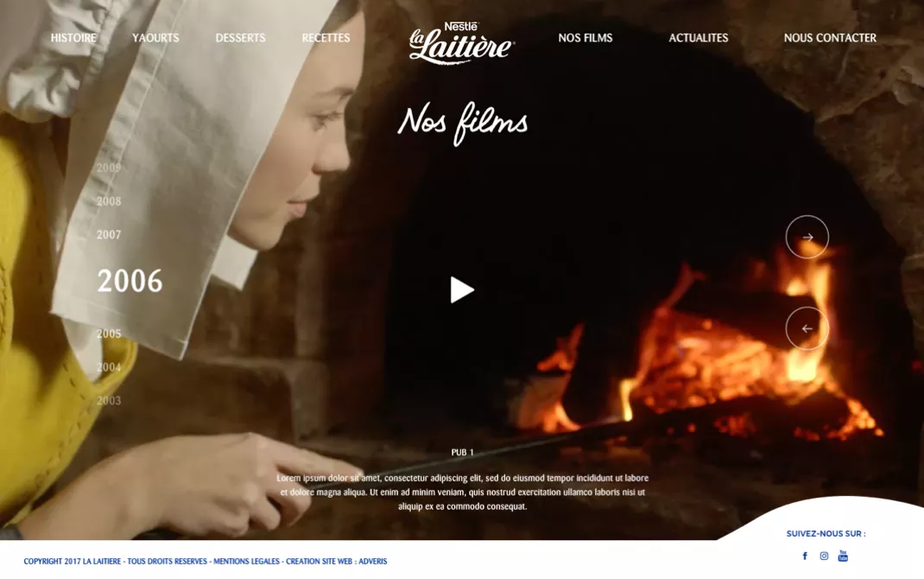Image resolution: width=924 pixels, height=579 pixels.
Task: Click the Adveris footer link
Action: coord(373,562)
